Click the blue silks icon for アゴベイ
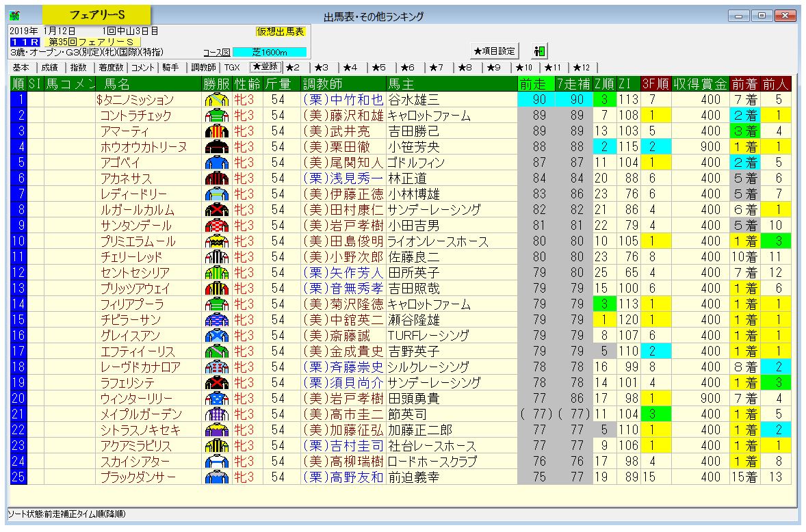The width and height of the screenshot is (806, 532). [x=216, y=163]
